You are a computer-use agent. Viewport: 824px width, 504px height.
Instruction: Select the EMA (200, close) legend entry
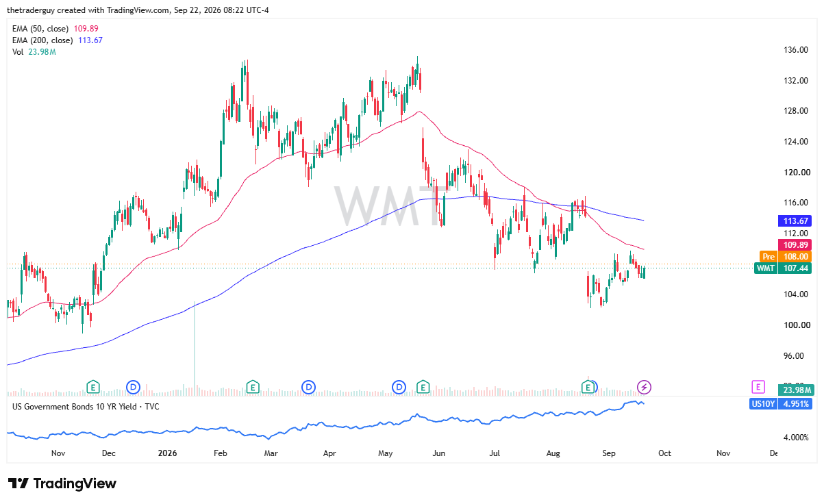pyautogui.click(x=59, y=40)
